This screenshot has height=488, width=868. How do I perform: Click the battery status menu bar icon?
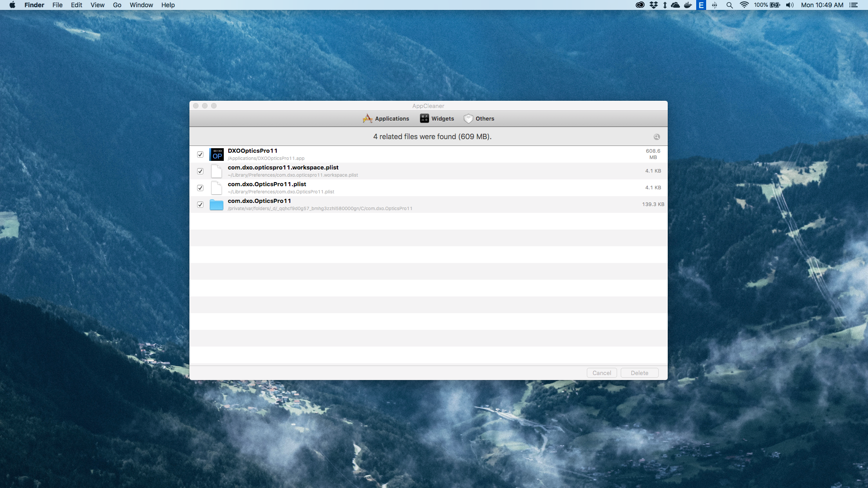[776, 5]
